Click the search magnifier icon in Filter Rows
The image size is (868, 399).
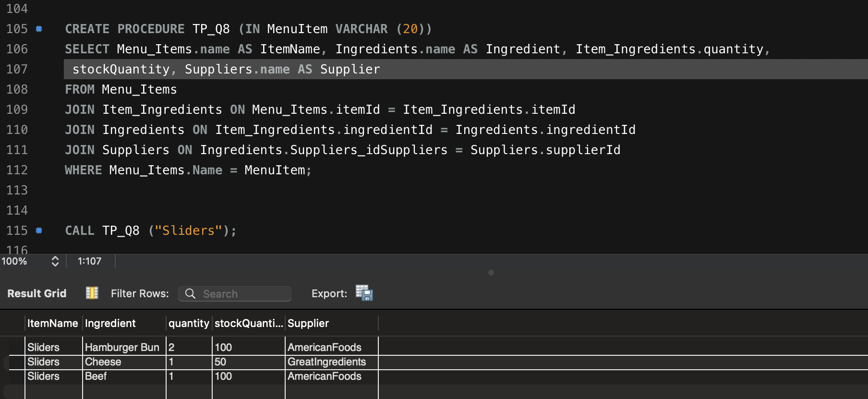190,293
